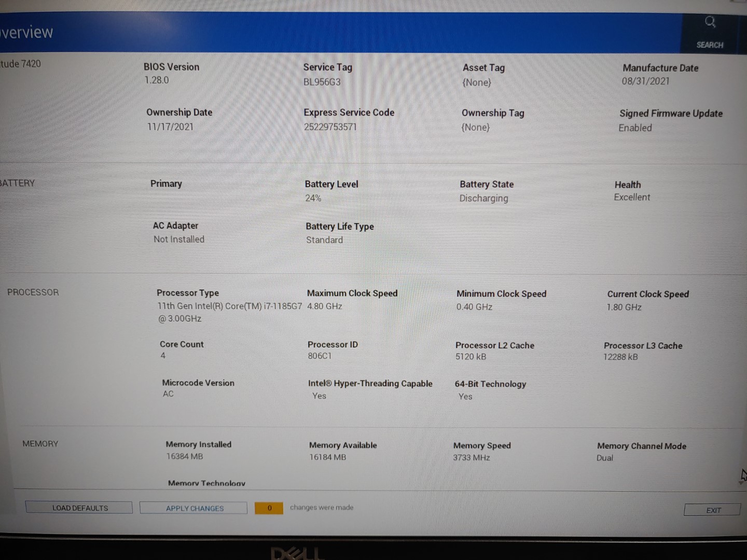
Task: Click the Hyper-Threading Capable Yes value
Action: pyautogui.click(x=319, y=396)
